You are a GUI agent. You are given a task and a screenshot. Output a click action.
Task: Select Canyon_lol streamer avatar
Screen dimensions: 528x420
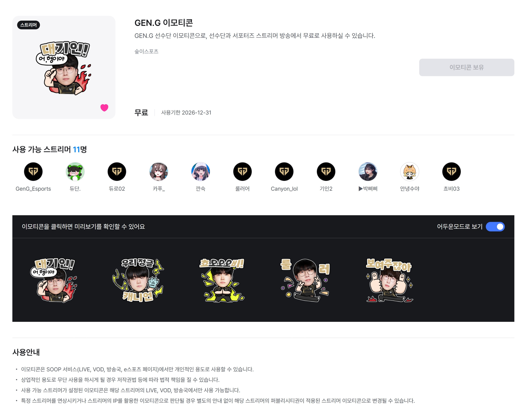coord(284,171)
